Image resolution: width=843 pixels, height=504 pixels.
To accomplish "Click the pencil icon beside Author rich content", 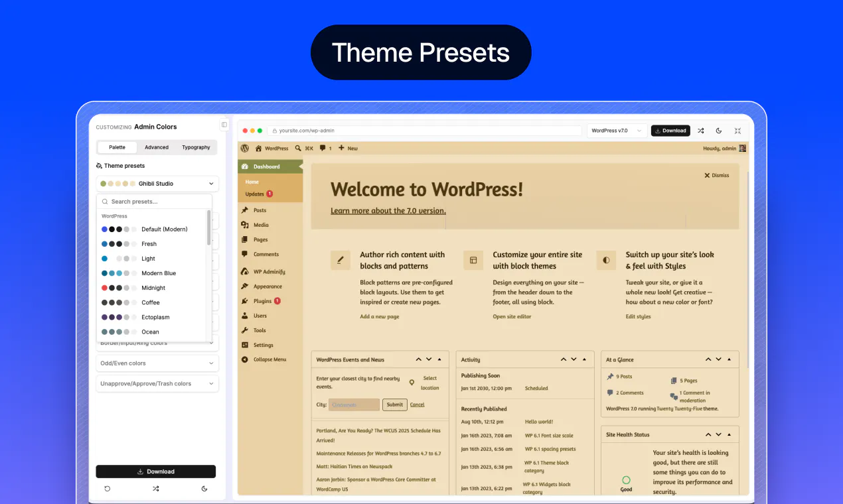I will click(341, 260).
